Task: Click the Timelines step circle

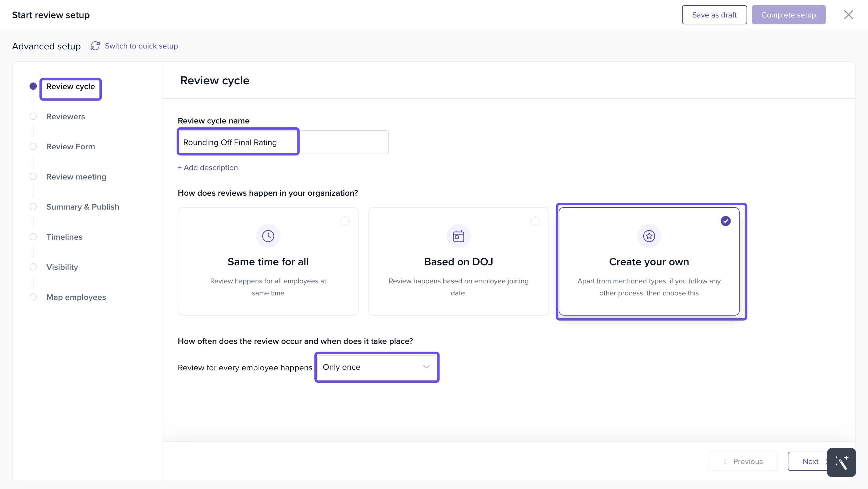Action: 33,237
